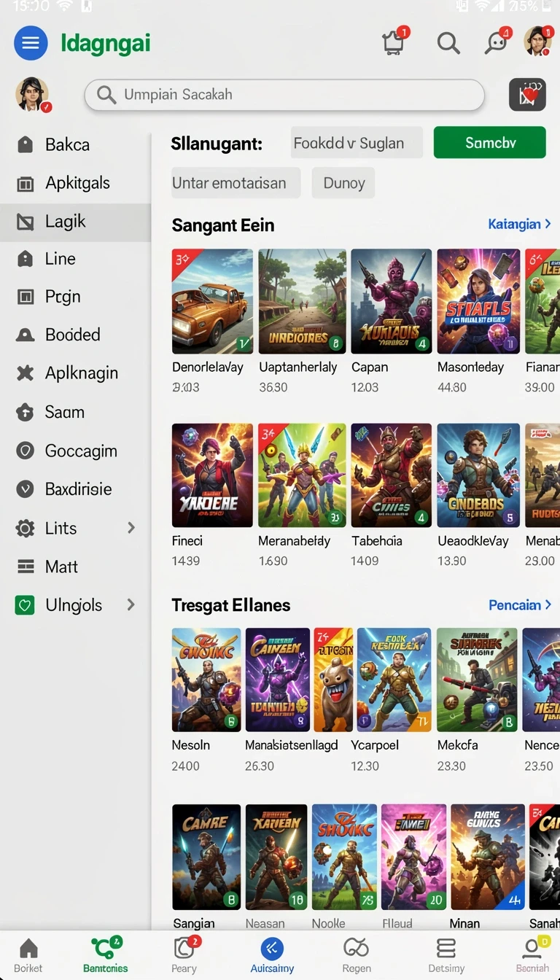Click the Ycarpoel price 12.30
560x980 pixels.
(365, 766)
